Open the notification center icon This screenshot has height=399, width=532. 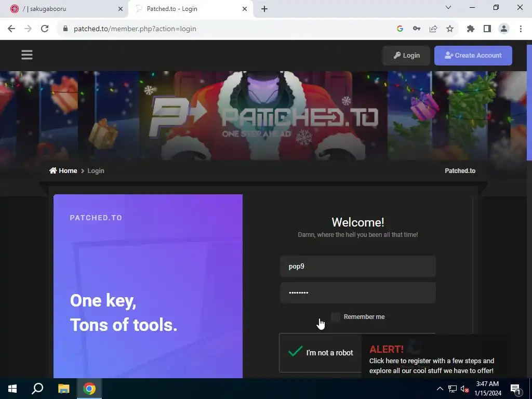[515, 389]
